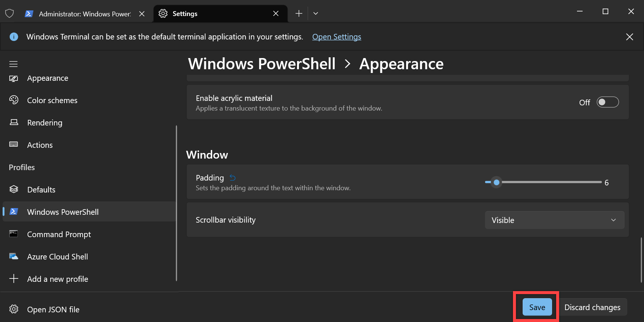Viewport: 644px width, 322px height.
Task: Maximize the Windows Terminal window
Action: [605, 12]
